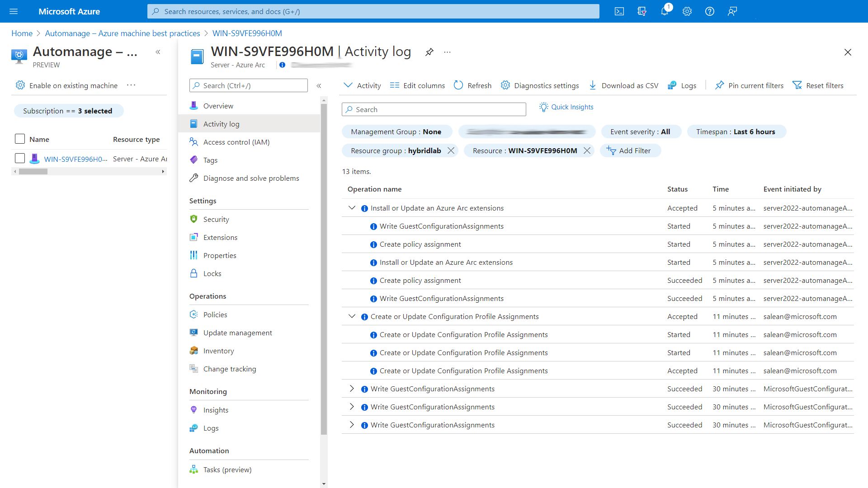The width and height of the screenshot is (868, 488).
Task: Check the select-all Name checkbox
Action: click(x=20, y=139)
